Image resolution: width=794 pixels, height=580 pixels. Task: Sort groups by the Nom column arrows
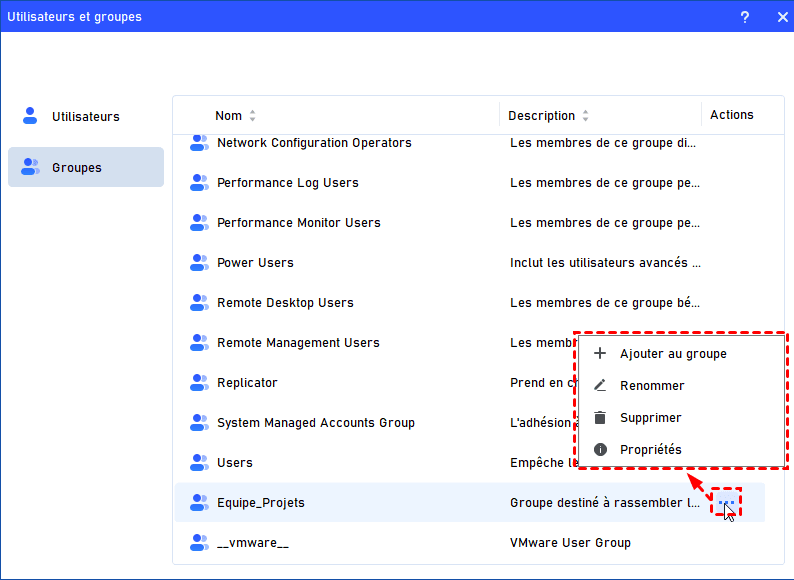pos(252,116)
